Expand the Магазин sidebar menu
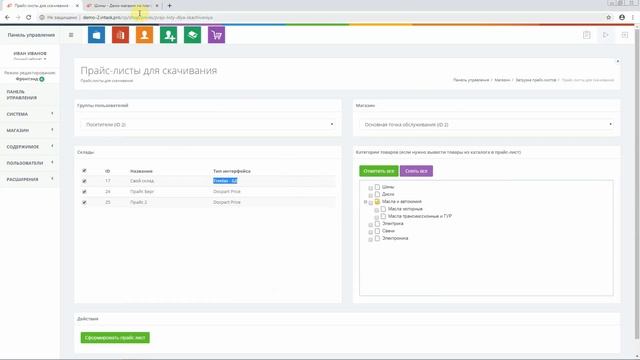This screenshot has width=640, height=360. [x=30, y=131]
